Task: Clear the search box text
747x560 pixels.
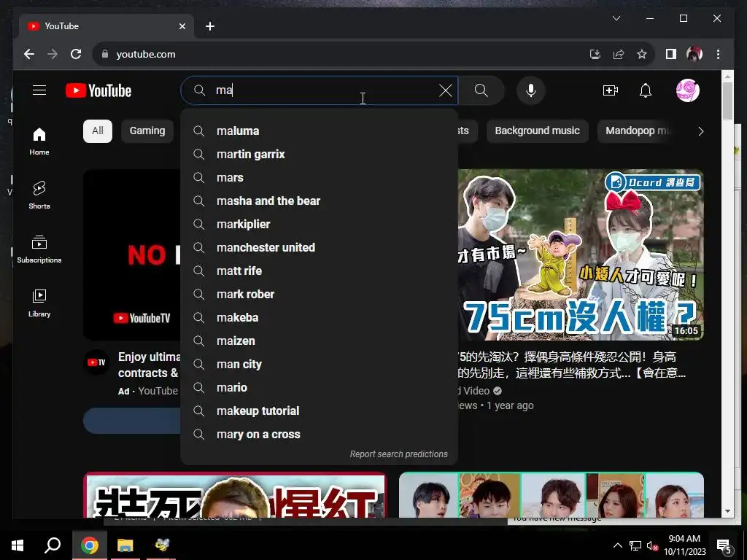Action: pos(446,90)
